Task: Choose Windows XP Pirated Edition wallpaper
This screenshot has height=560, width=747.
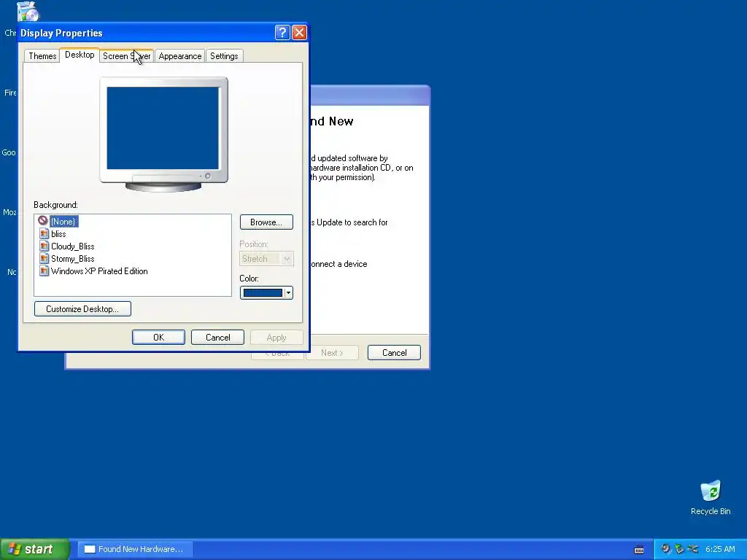Action: 99,271
